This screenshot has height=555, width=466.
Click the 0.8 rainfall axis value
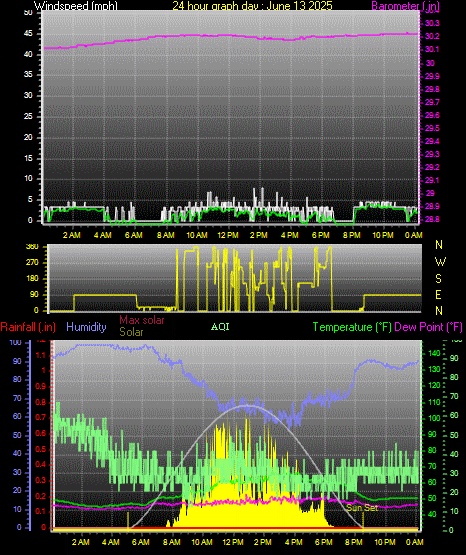pyautogui.click(x=41, y=402)
